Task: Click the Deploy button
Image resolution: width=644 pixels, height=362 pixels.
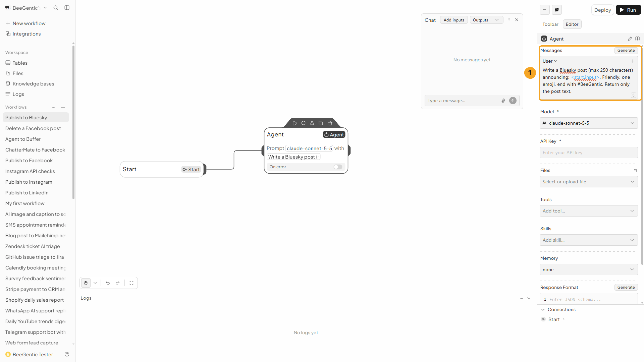Action: click(x=602, y=10)
